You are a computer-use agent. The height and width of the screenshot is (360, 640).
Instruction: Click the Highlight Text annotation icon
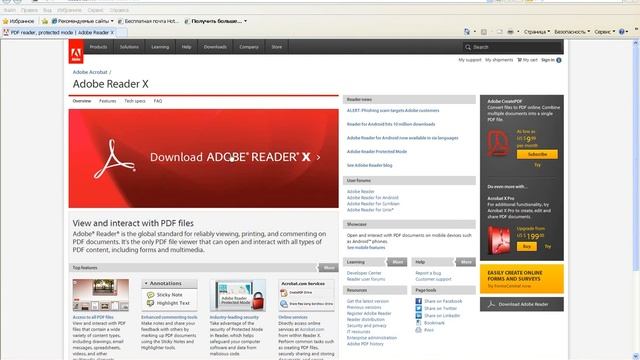click(x=150, y=303)
